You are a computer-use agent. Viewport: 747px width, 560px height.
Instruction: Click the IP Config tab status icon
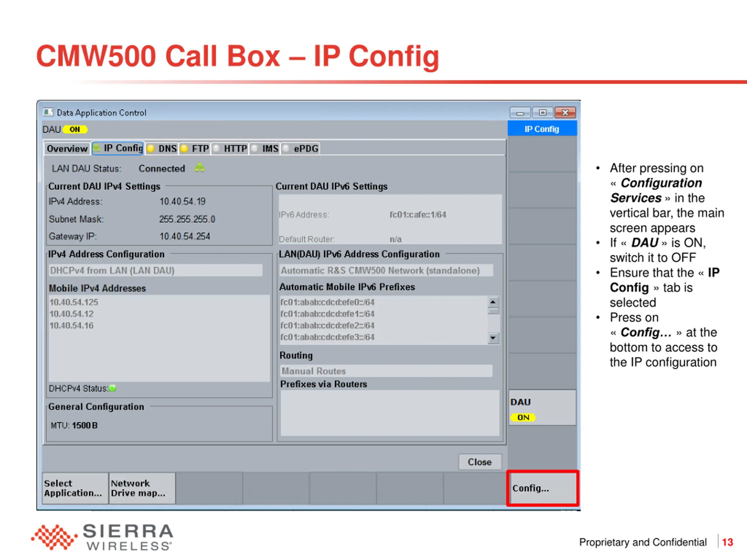pyautogui.click(x=97, y=148)
